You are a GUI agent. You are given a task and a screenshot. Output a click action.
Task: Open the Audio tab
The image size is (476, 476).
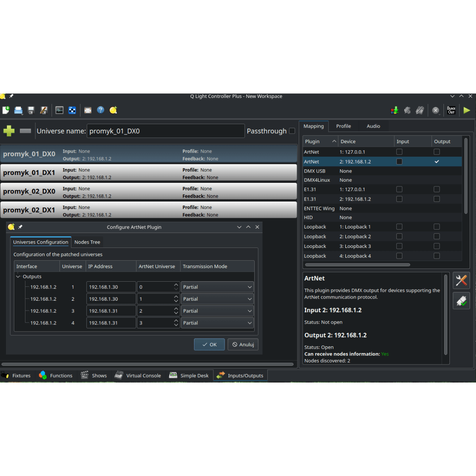[x=373, y=126]
